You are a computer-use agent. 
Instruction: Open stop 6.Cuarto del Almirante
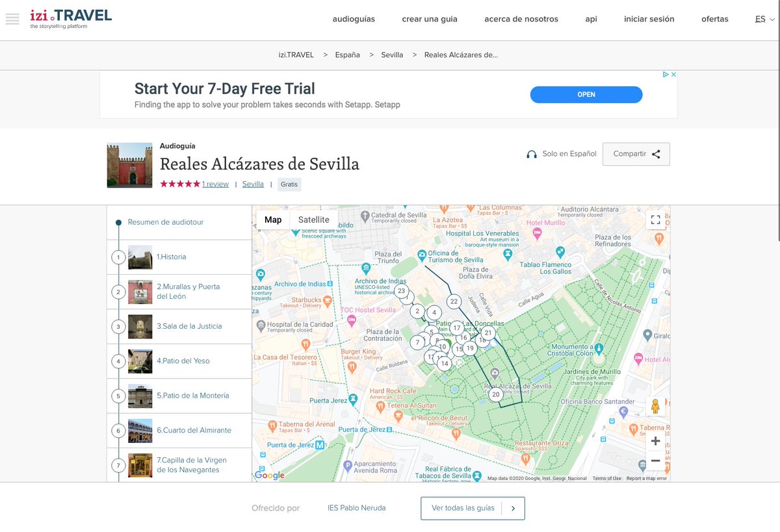(179, 431)
